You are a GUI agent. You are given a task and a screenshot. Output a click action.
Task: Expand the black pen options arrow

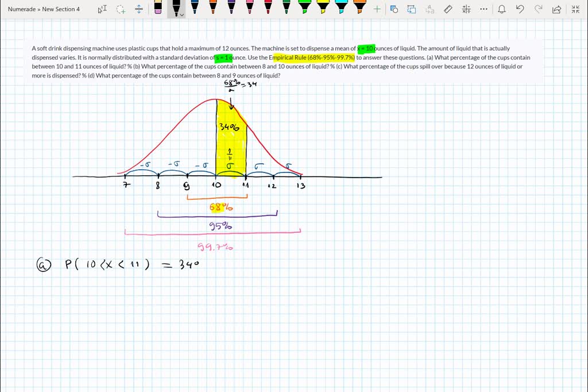coord(182,16)
